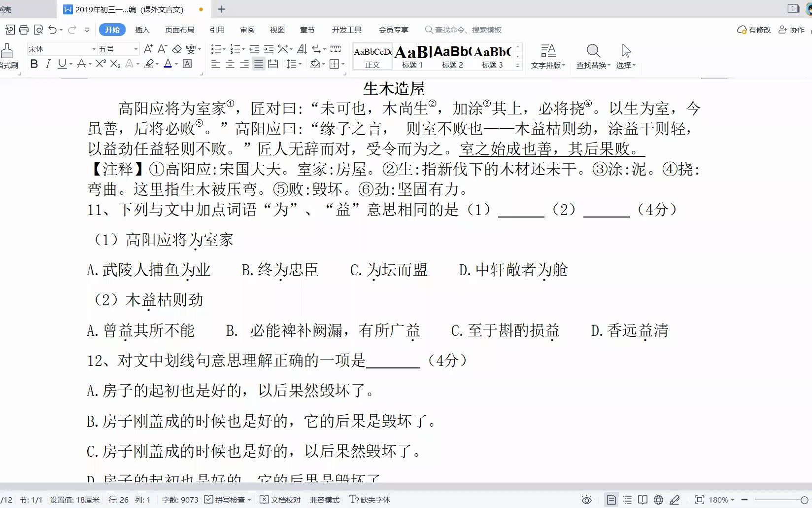Toggle bulleted list formatting
The height and width of the screenshot is (508, 812).
(215, 49)
